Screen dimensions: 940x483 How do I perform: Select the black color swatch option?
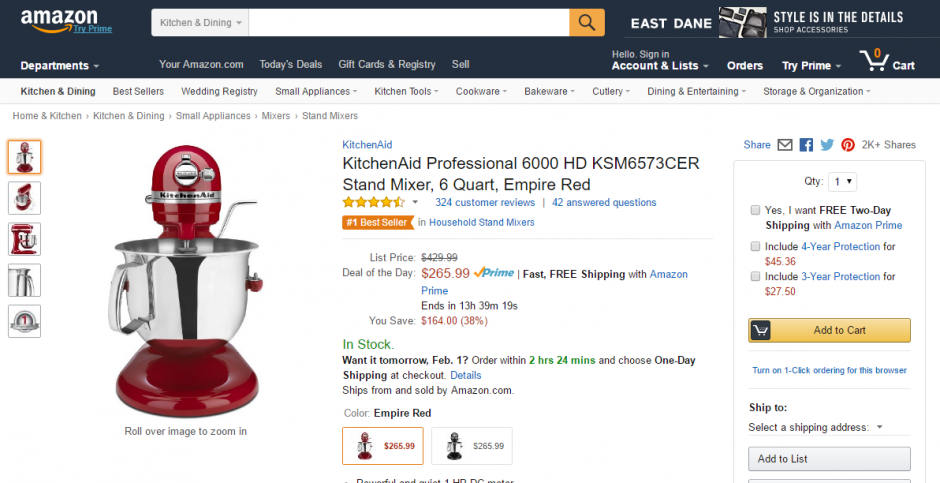point(472,446)
